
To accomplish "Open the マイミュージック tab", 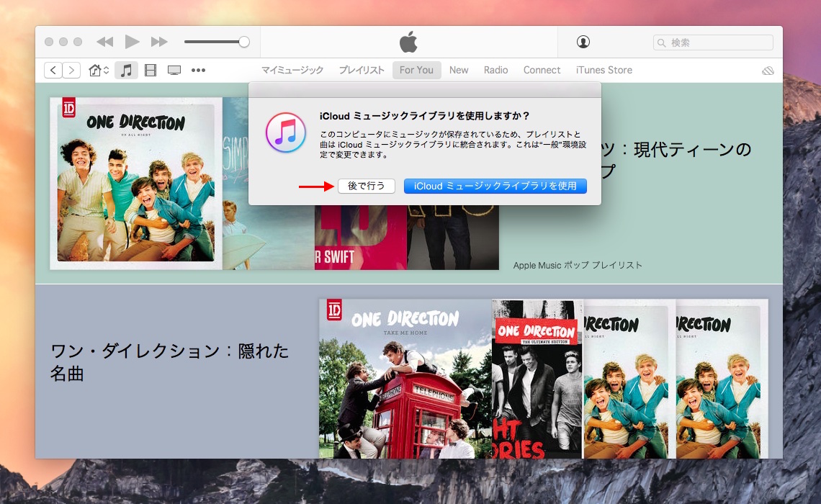I will click(292, 70).
